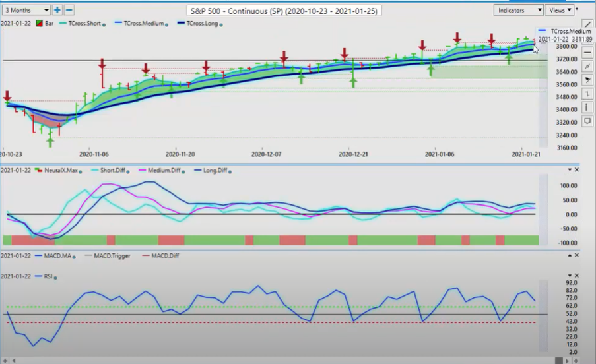Select the vertical dotted line tool

[x=587, y=107]
